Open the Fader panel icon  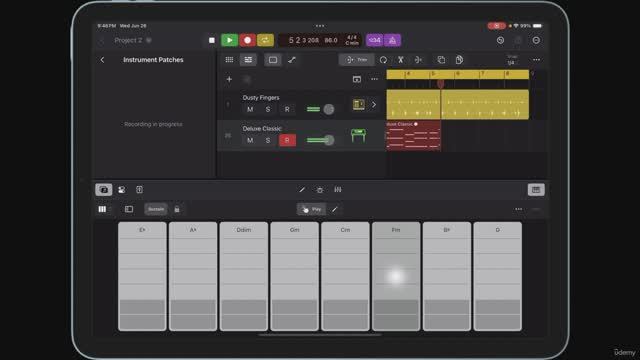point(140,190)
